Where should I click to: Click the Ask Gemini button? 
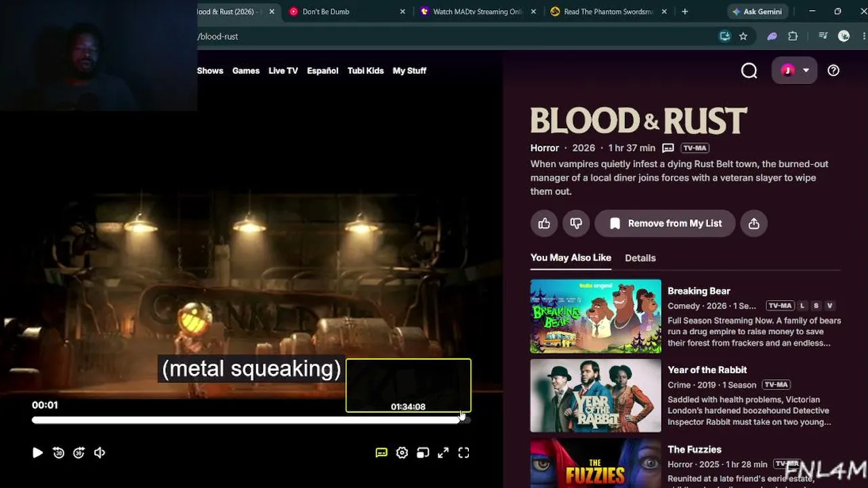[x=758, y=12]
